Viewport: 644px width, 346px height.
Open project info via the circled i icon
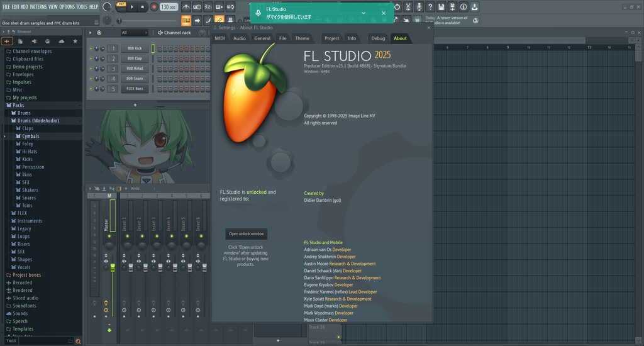[x=464, y=7]
